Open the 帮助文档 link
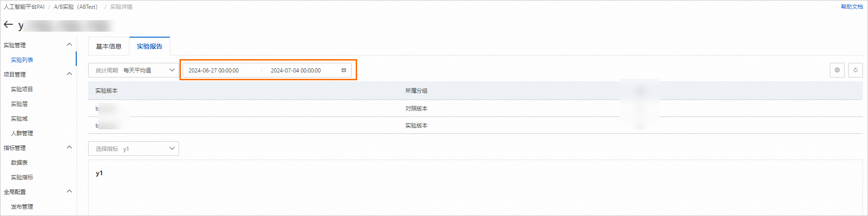868x216 pixels. 851,6
